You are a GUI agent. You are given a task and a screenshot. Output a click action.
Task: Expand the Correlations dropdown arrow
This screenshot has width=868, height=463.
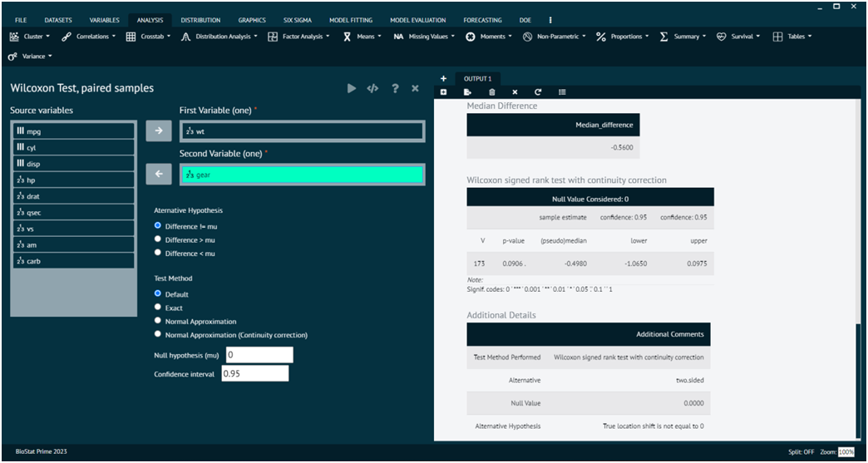pyautogui.click(x=113, y=37)
